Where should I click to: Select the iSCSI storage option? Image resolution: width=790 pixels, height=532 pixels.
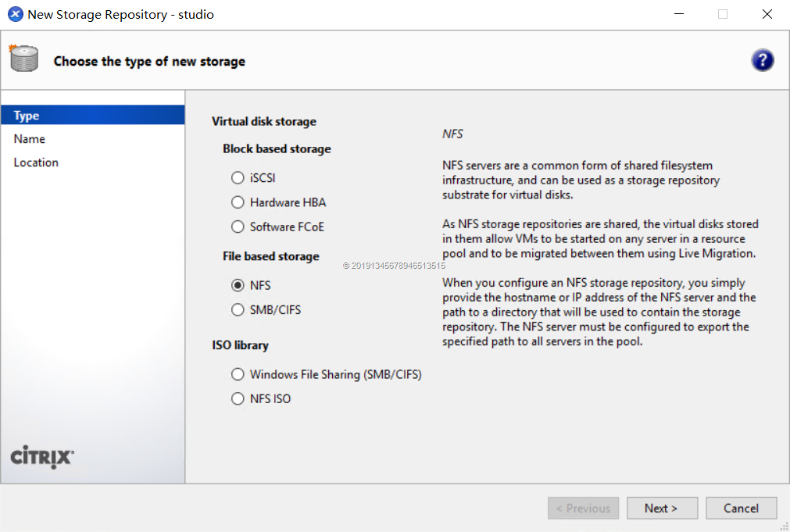(x=238, y=178)
